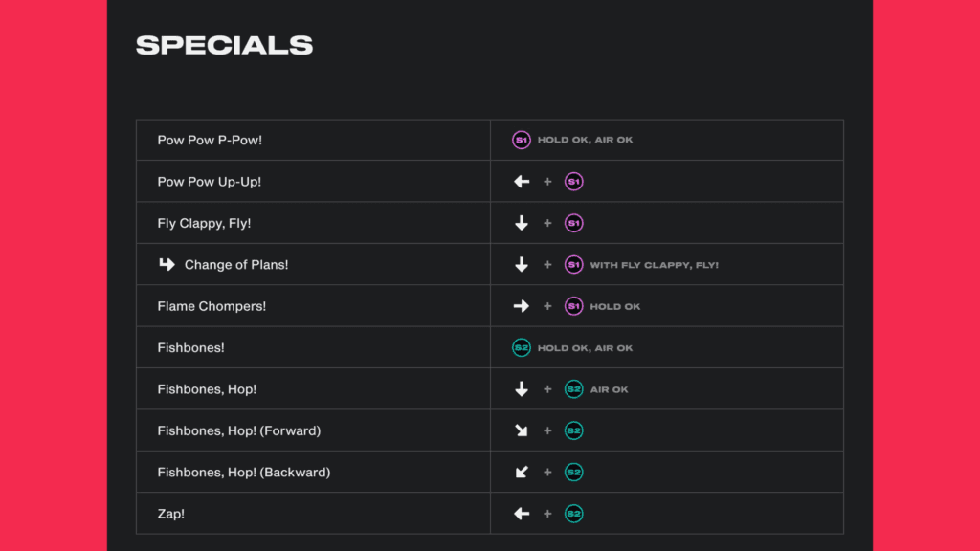The width and height of the screenshot is (980, 551).
Task: Click the diagonal down-left arrow for Fishbones, Hop! (Backward)
Action: coord(521,472)
